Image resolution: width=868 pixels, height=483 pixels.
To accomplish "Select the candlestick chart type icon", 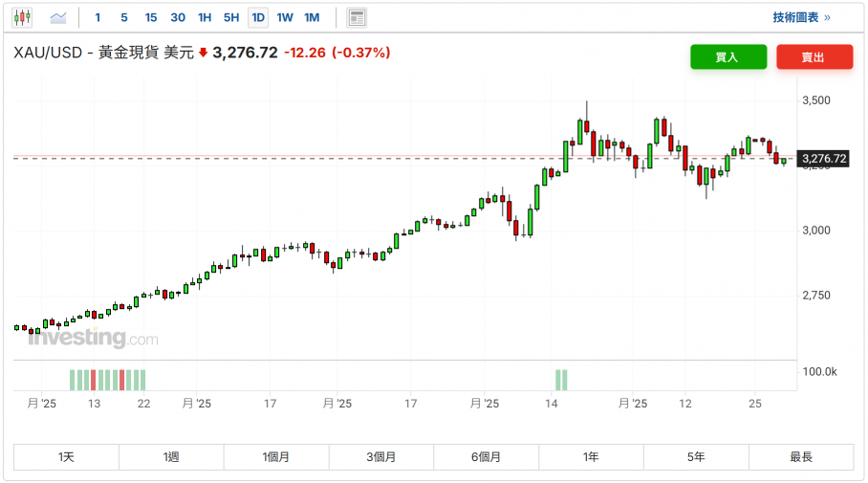I will pos(23,17).
